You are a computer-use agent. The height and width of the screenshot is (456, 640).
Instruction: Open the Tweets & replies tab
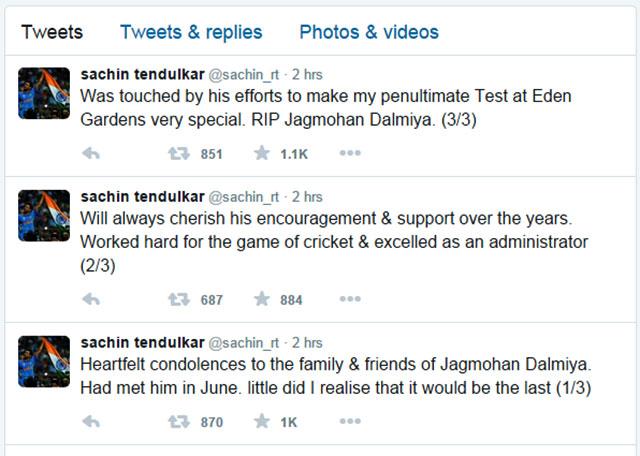[191, 32]
